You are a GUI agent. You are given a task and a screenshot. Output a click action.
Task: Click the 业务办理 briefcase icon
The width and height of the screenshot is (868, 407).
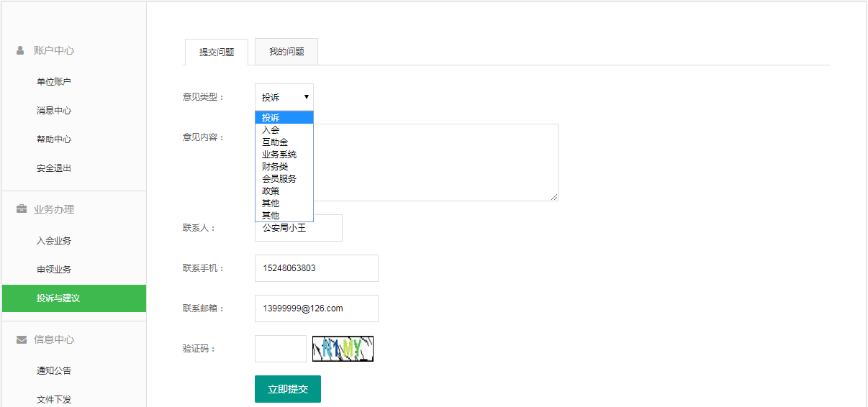pos(22,209)
